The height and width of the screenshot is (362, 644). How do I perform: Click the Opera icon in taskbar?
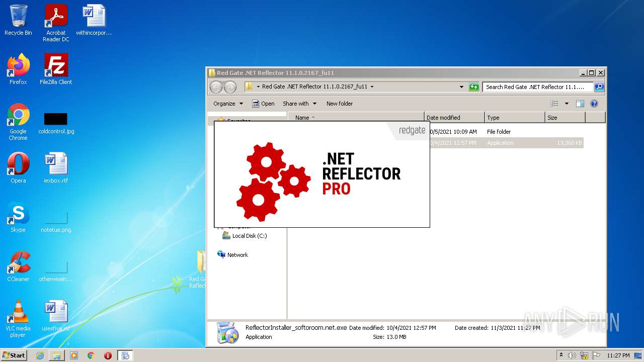(x=108, y=355)
